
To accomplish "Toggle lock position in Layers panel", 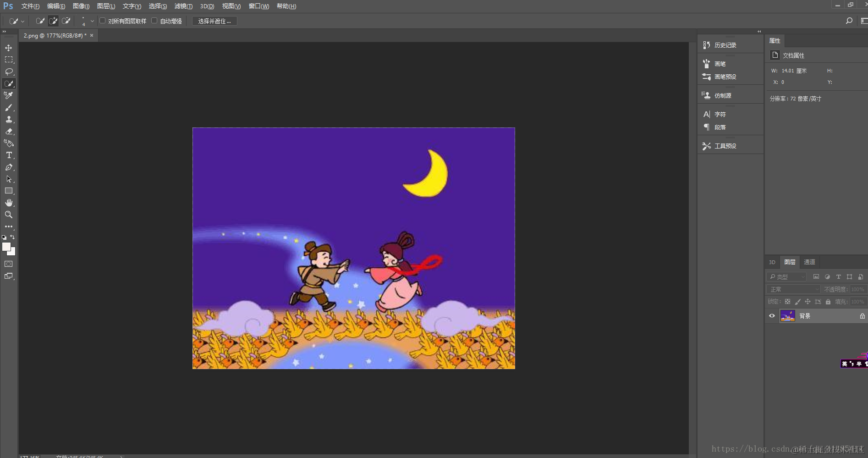I will point(808,302).
